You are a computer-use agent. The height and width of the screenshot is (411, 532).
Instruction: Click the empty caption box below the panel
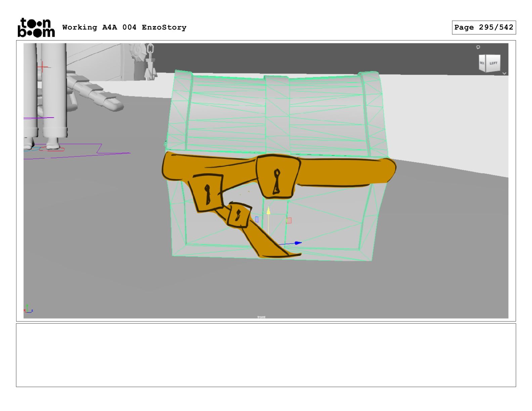pos(266,355)
